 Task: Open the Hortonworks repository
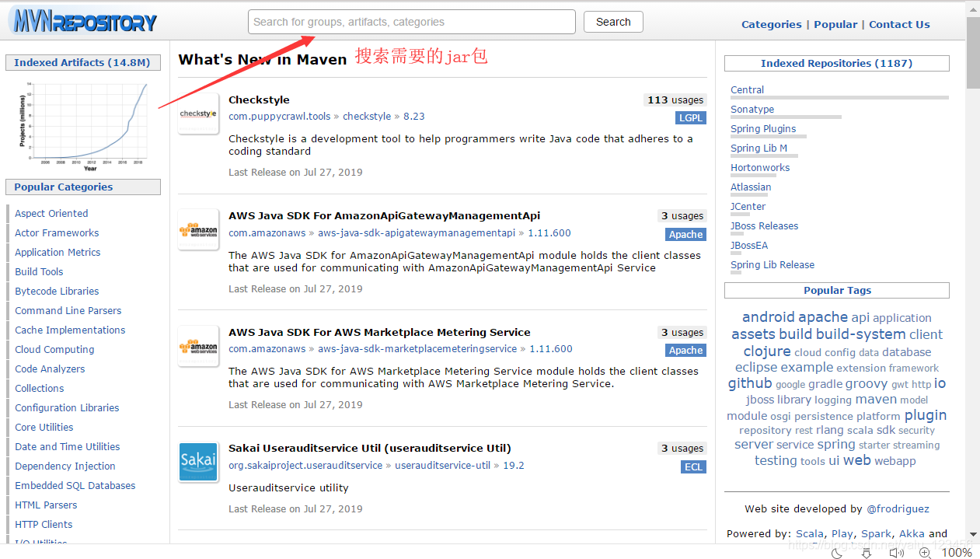[x=760, y=167]
